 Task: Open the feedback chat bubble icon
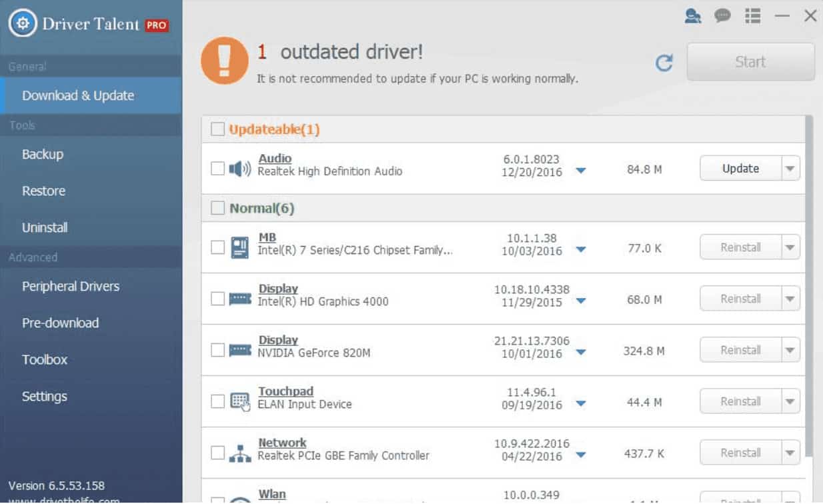(x=722, y=16)
